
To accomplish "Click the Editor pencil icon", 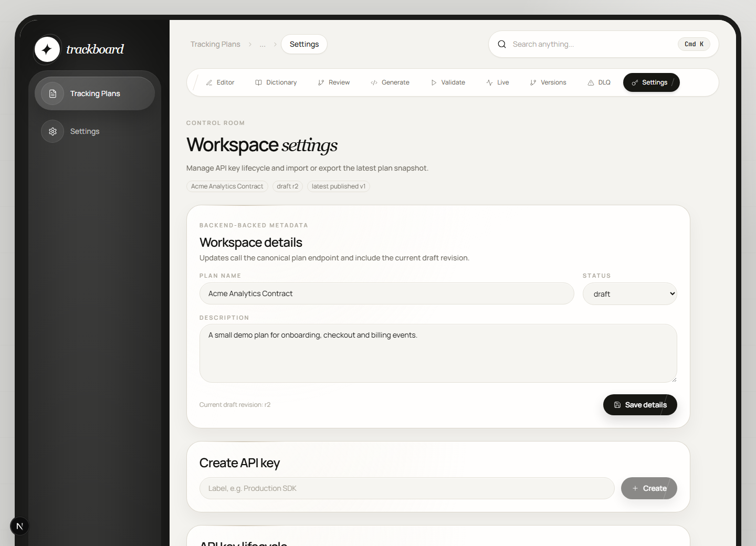I will 209,82.
